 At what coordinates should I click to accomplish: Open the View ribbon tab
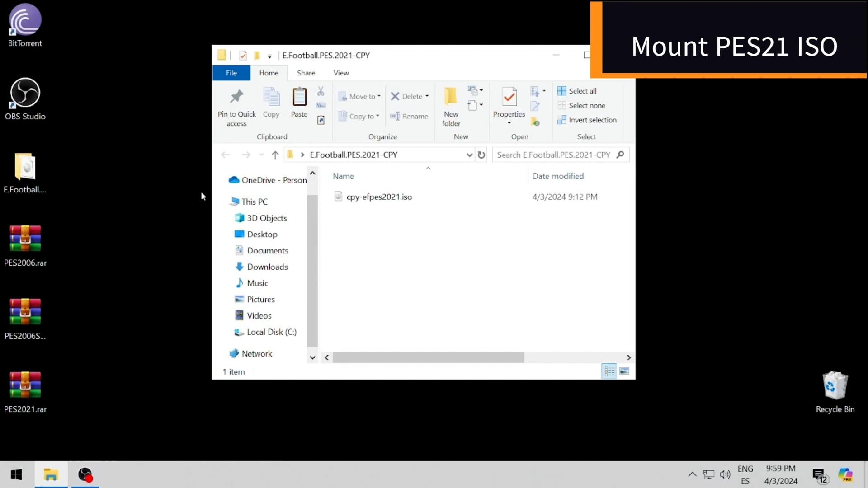tap(341, 73)
